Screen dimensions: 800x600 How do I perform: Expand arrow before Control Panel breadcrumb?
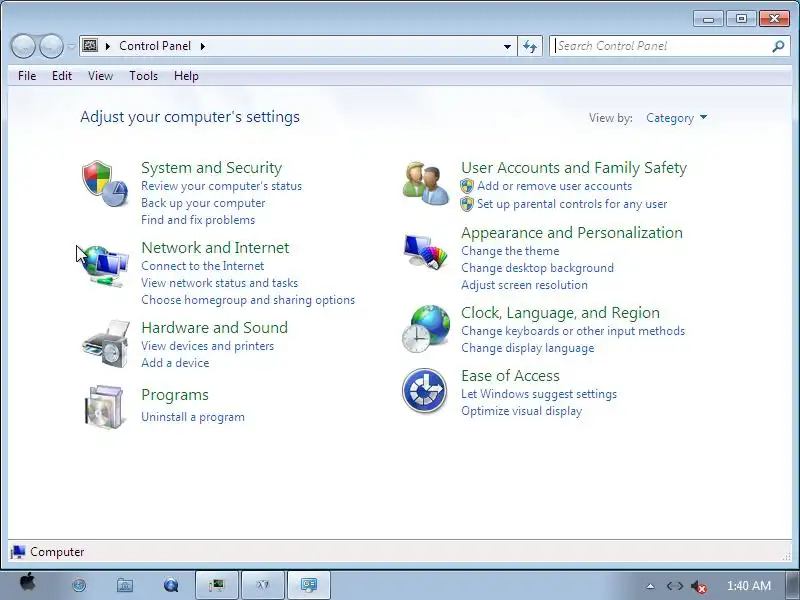[108, 46]
